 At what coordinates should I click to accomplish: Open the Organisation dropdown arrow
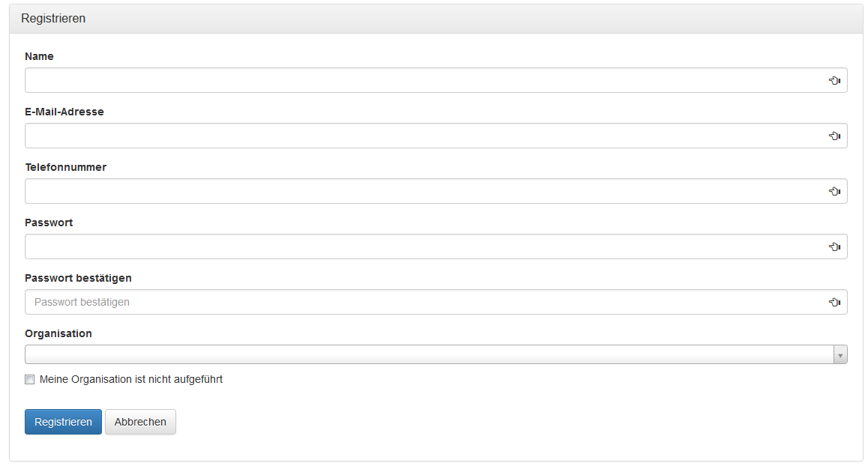pos(840,355)
